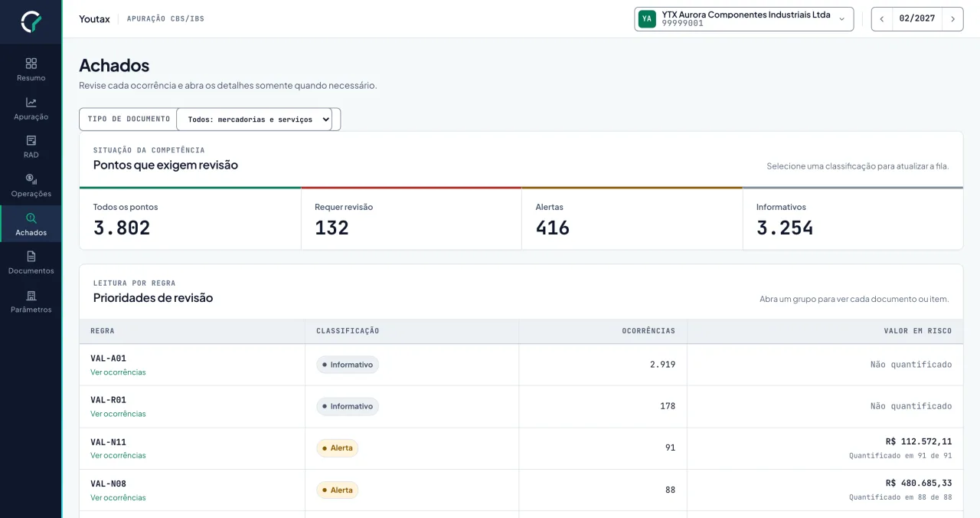
Task: Click the R$ 112.572,11 risk value
Action: point(919,441)
